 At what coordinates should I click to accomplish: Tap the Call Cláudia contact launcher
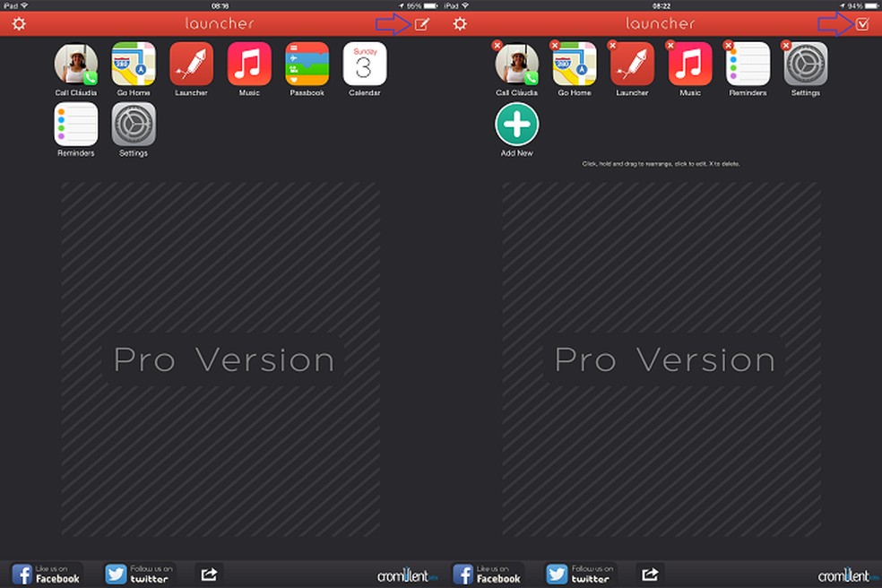[75, 65]
